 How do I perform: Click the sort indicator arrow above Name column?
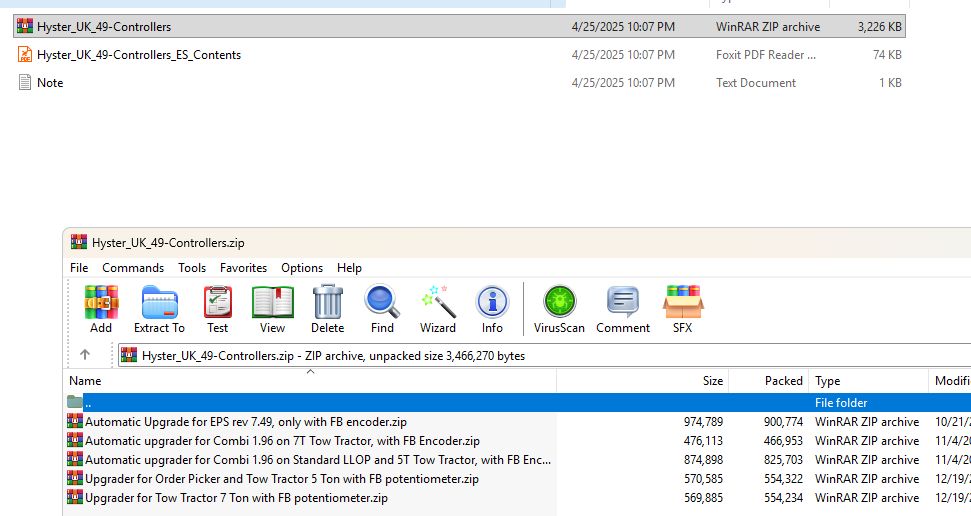pyautogui.click(x=311, y=372)
